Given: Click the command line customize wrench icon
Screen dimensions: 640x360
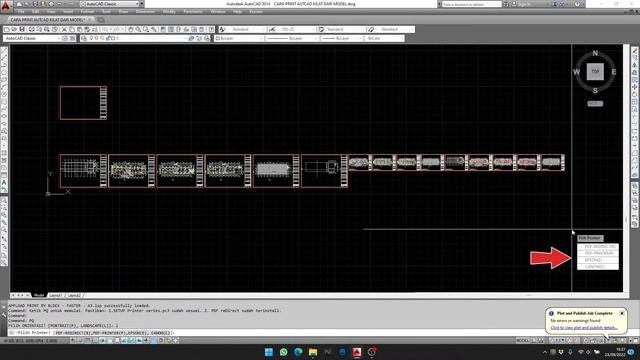Looking at the screenshot, I should tap(4, 315).
